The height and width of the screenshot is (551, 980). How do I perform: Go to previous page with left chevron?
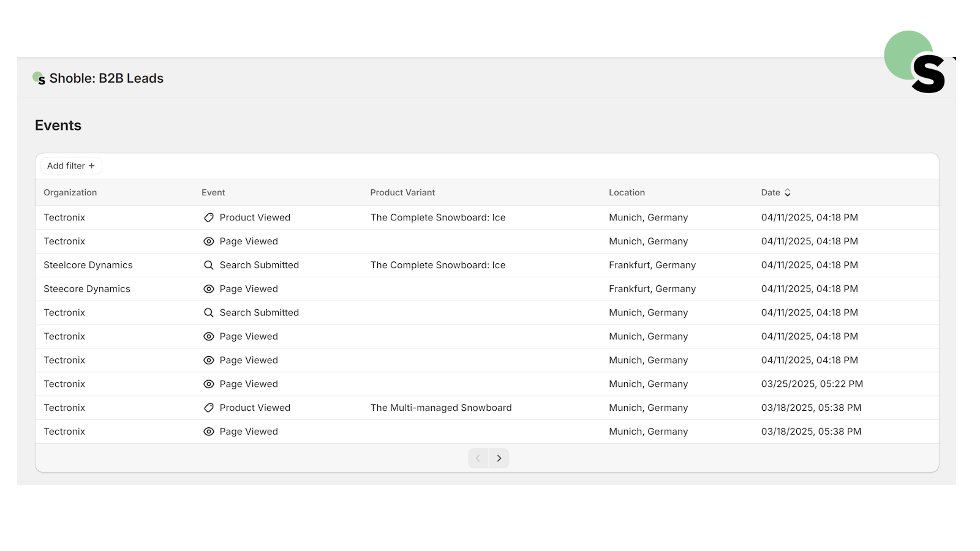[x=478, y=458]
